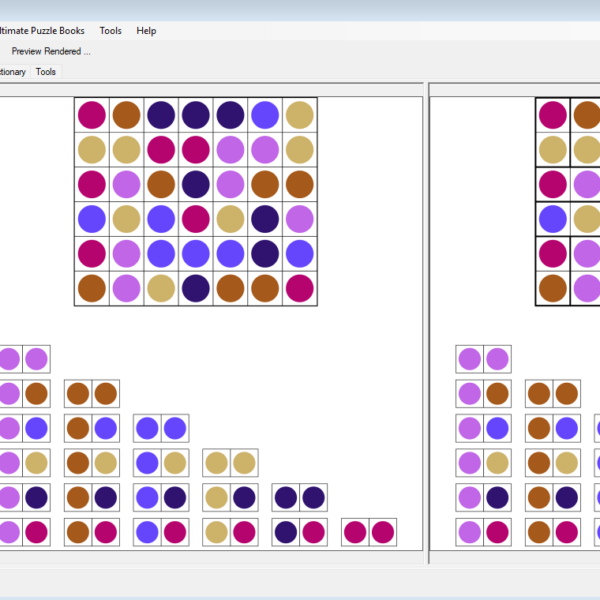Select tan and dark purple domino, left panel
Image resolution: width=600 pixels, height=600 pixels.
pos(230,497)
